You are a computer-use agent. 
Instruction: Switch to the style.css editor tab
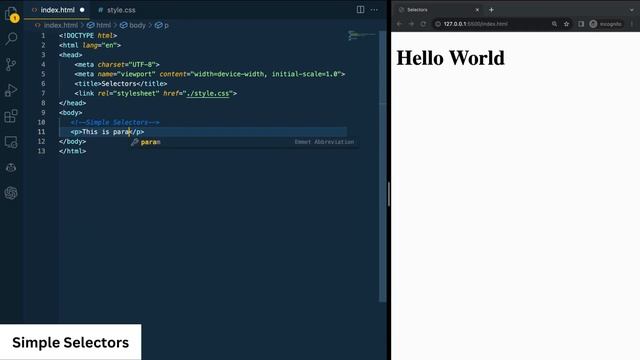tap(117, 10)
